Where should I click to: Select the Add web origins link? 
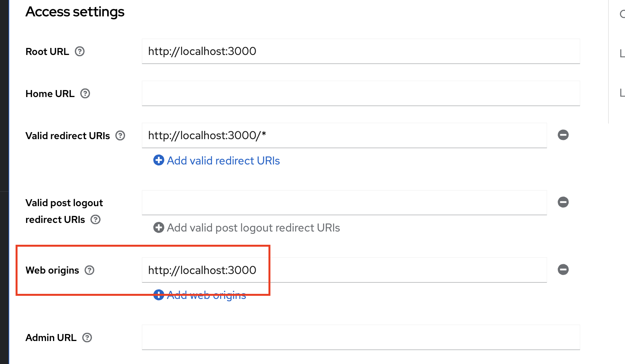tap(207, 295)
